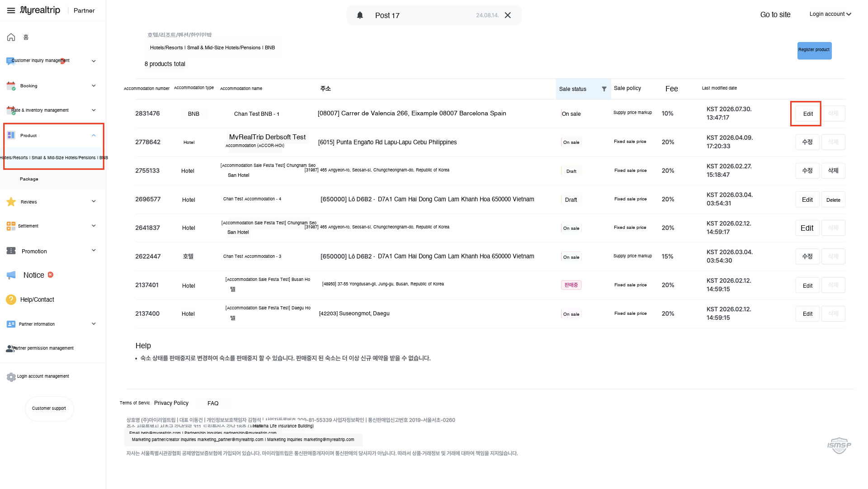
Task: Click the Myrealtrip logo
Action: [40, 10]
